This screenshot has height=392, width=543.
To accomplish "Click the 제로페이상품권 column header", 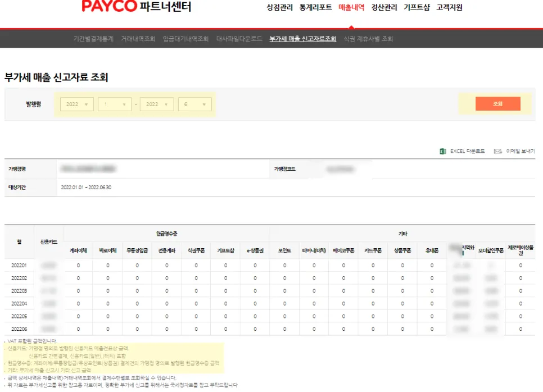I will [521, 250].
